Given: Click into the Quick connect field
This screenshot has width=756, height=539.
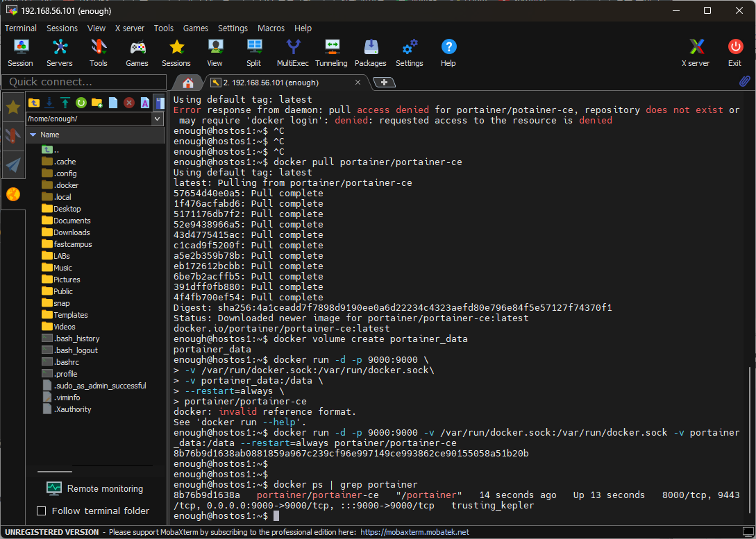Looking at the screenshot, I should 84,82.
